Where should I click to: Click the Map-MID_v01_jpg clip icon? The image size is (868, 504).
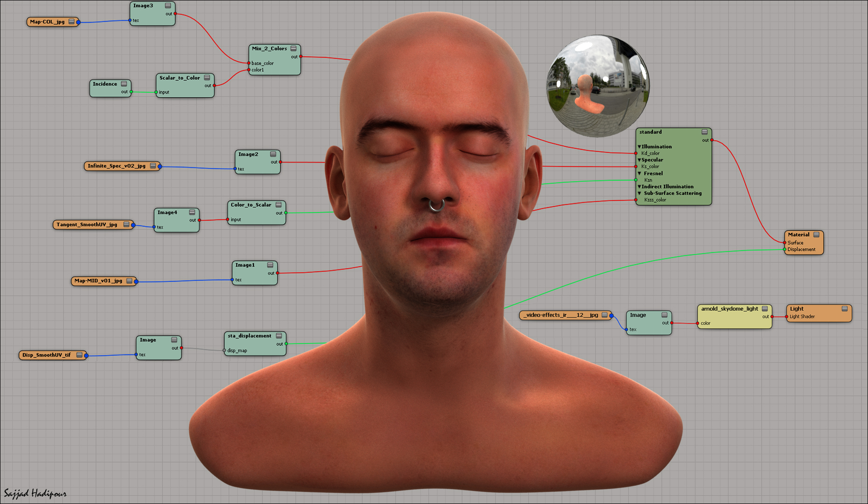coord(130,280)
